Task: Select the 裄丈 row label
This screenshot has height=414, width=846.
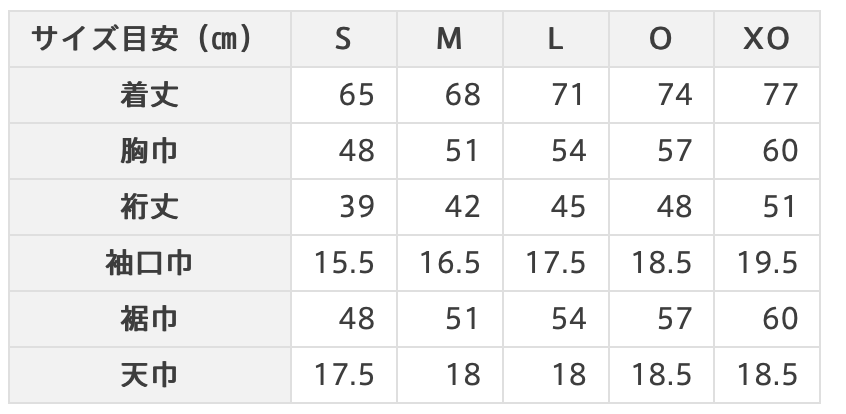Action: pyautogui.click(x=149, y=207)
